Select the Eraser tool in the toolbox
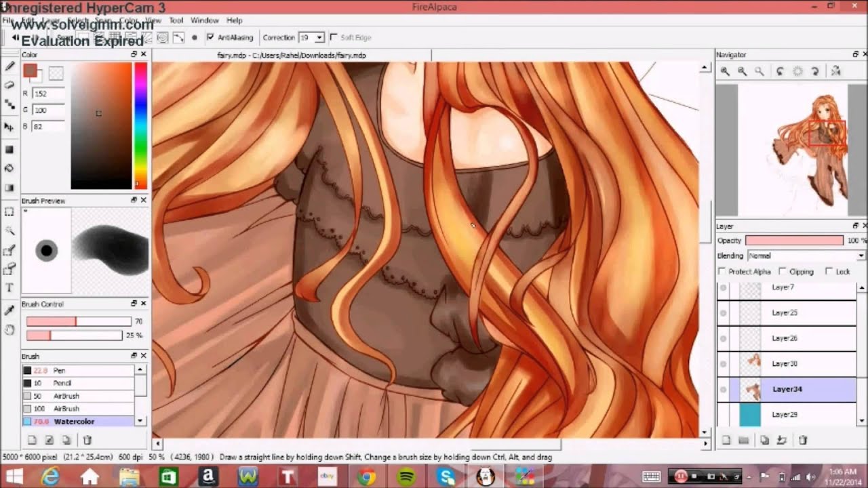Screen dimensions: 868x488 9,85
